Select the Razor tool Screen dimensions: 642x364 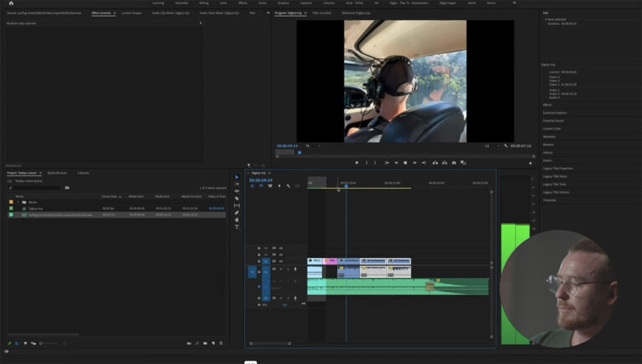pos(237,199)
